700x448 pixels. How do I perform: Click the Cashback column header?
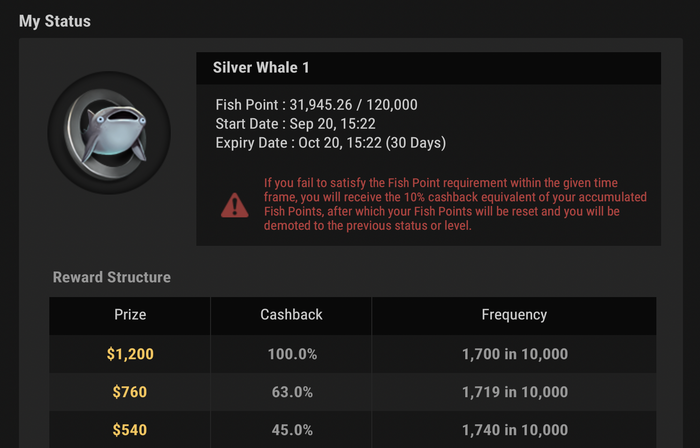(x=291, y=315)
